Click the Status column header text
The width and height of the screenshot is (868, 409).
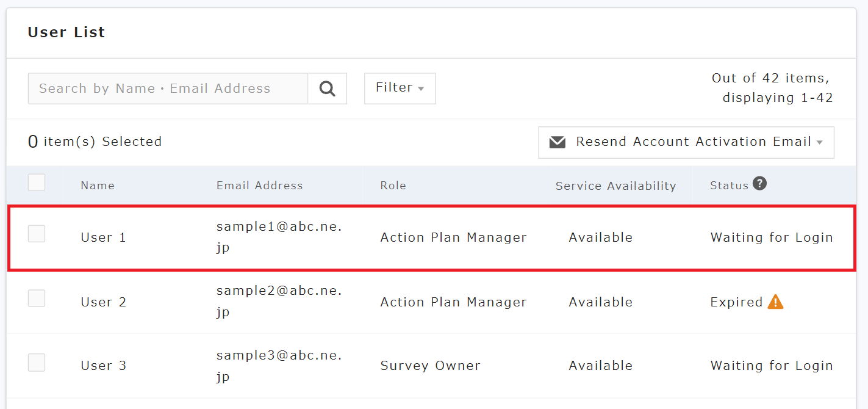pyautogui.click(x=729, y=186)
